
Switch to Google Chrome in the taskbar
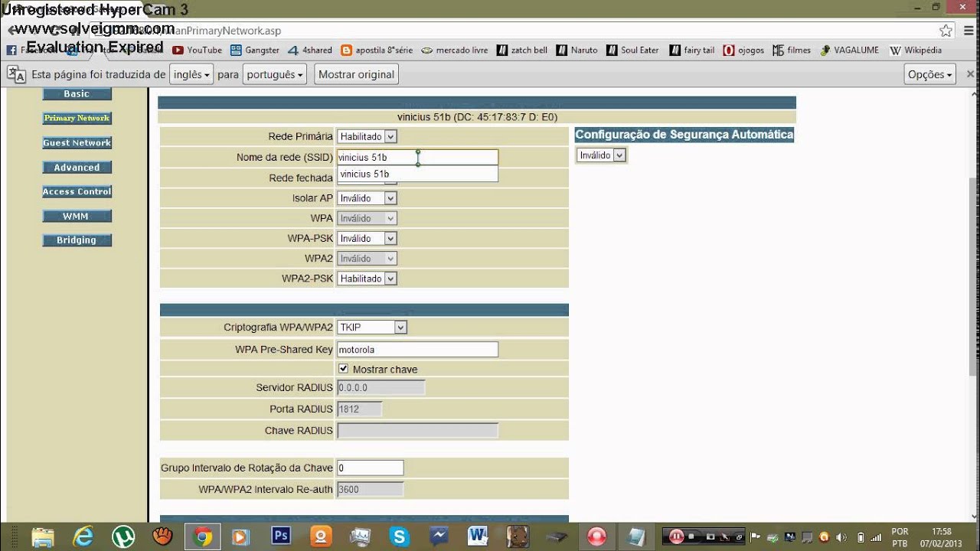pyautogui.click(x=203, y=536)
